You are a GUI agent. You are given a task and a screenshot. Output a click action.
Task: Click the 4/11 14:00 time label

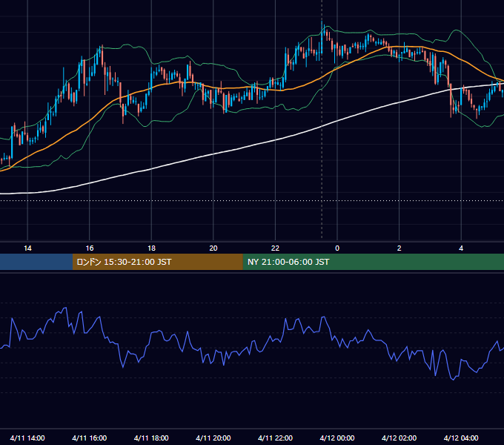click(x=27, y=438)
